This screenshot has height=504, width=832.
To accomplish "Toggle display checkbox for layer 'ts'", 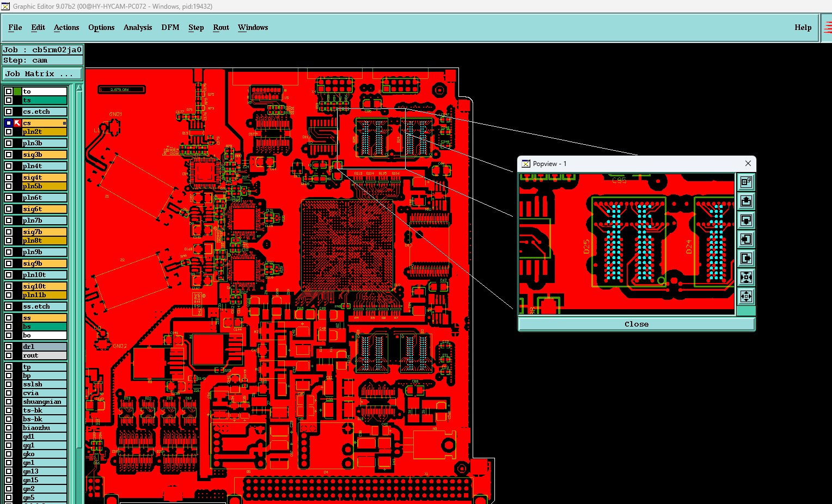I will (9, 100).
